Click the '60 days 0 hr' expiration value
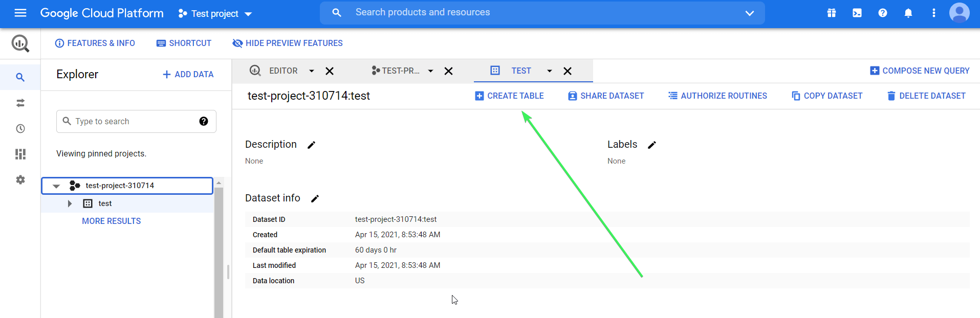 pyautogui.click(x=376, y=250)
